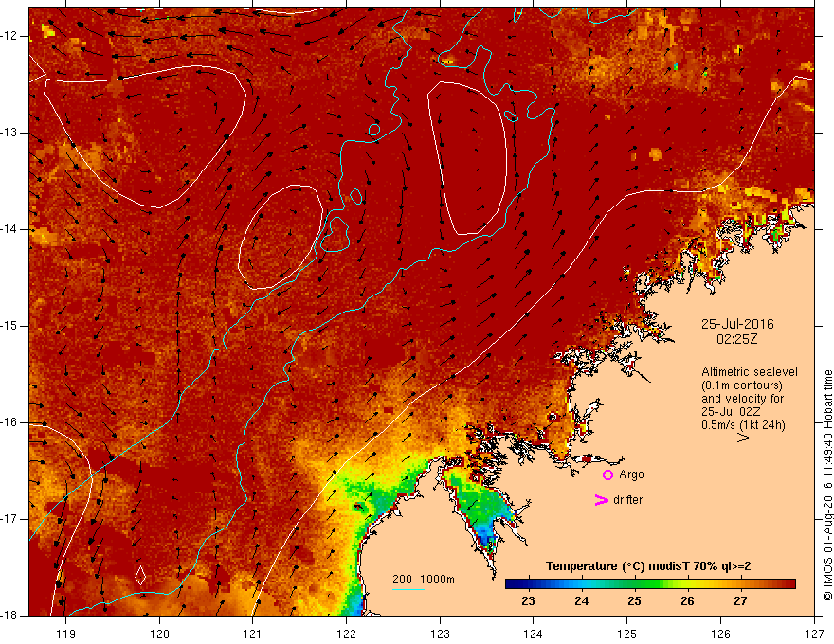
Task: Click the '127' longitude axis label
Action: click(x=814, y=634)
